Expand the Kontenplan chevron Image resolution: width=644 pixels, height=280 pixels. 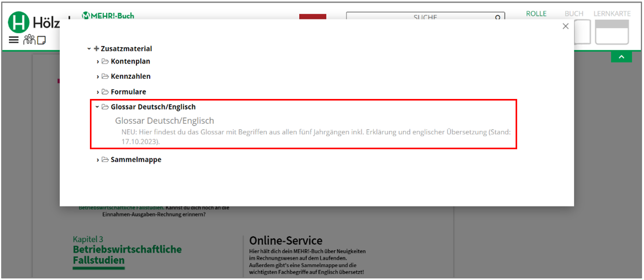(98, 62)
